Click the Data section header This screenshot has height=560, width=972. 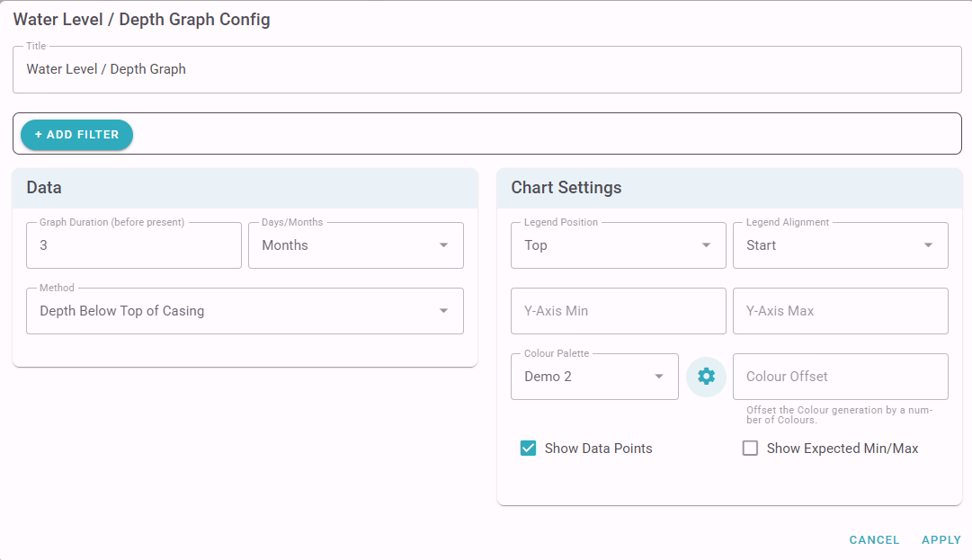point(245,188)
